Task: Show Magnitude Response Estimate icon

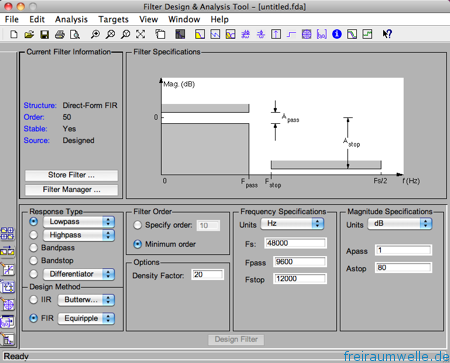Action: (352, 34)
